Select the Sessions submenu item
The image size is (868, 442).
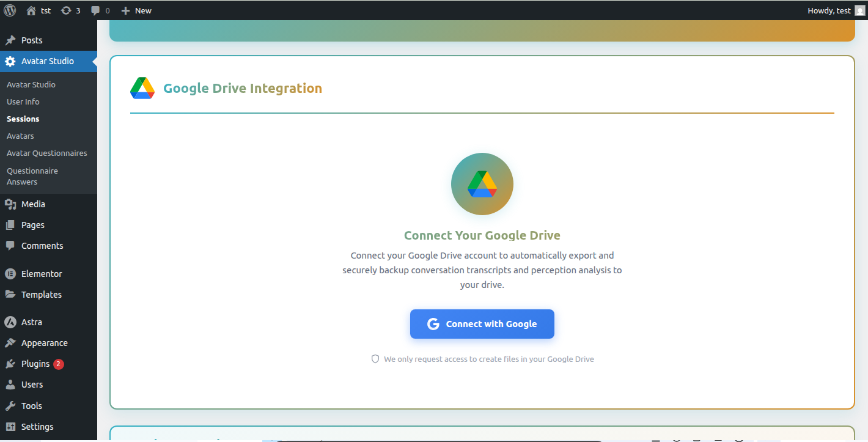pos(23,119)
